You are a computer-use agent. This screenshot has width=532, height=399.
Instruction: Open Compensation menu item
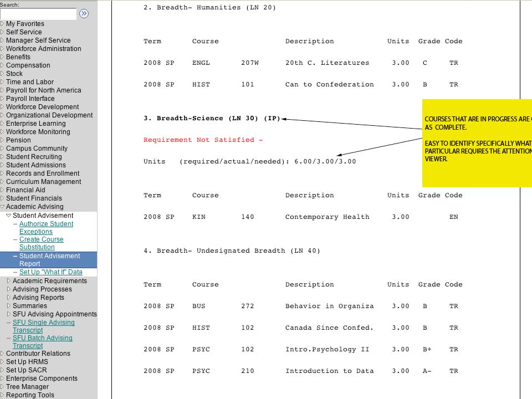click(28, 65)
